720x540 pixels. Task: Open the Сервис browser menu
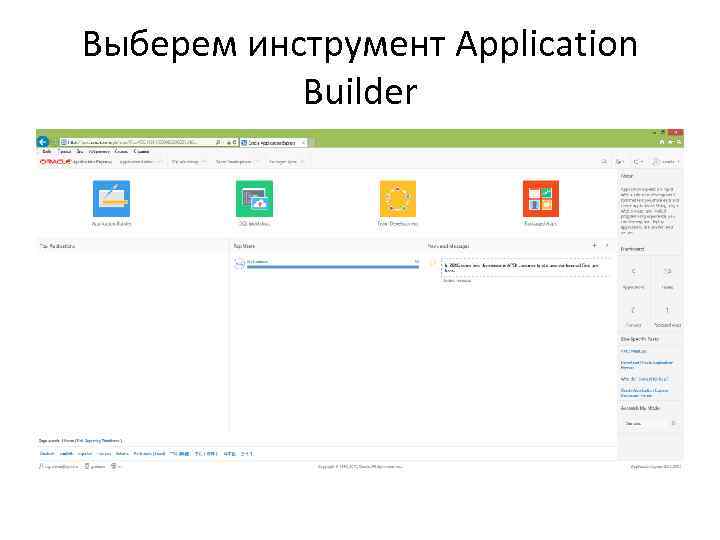click(x=121, y=152)
